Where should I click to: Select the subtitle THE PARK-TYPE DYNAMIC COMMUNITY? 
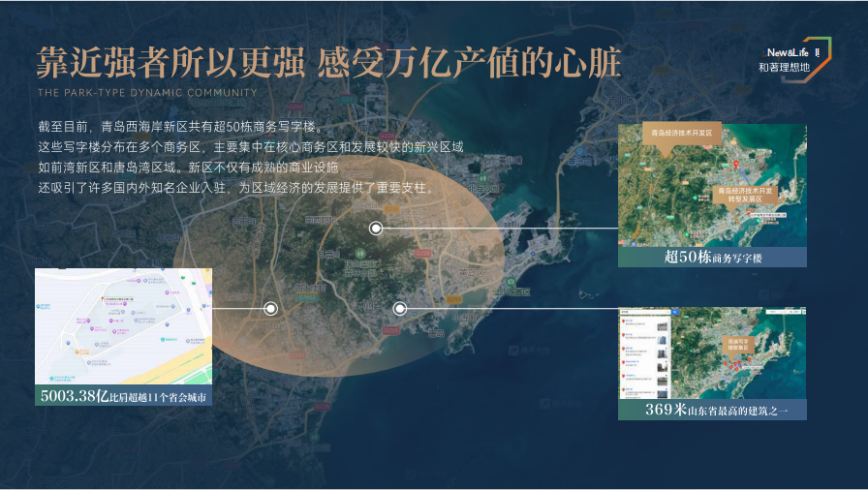pyautogui.click(x=147, y=93)
